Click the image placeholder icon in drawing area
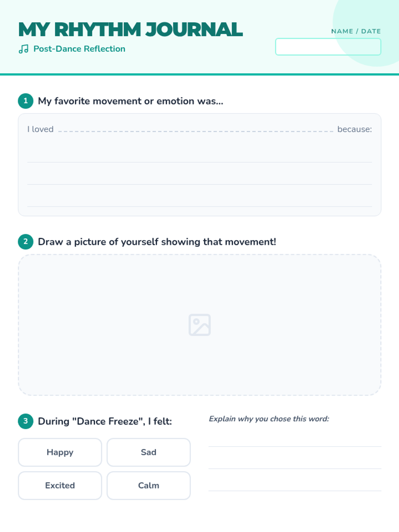This screenshot has height=532, width=399. [x=199, y=325]
